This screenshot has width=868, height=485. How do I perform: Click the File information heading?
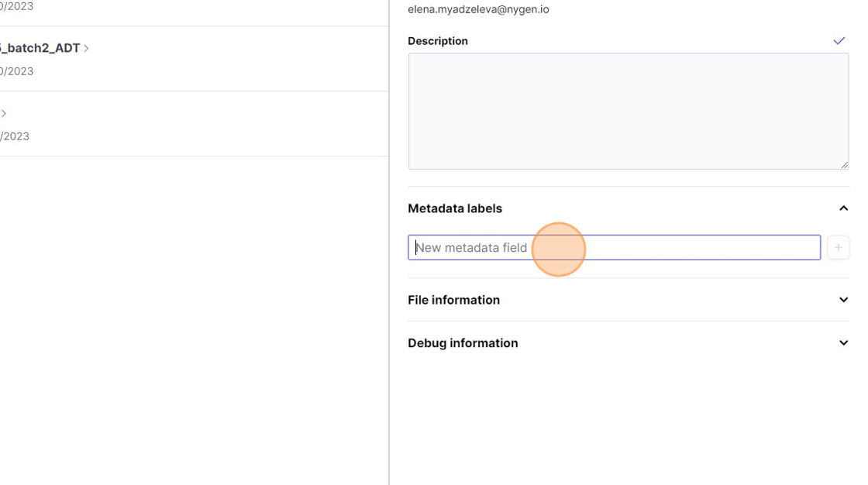coord(453,300)
